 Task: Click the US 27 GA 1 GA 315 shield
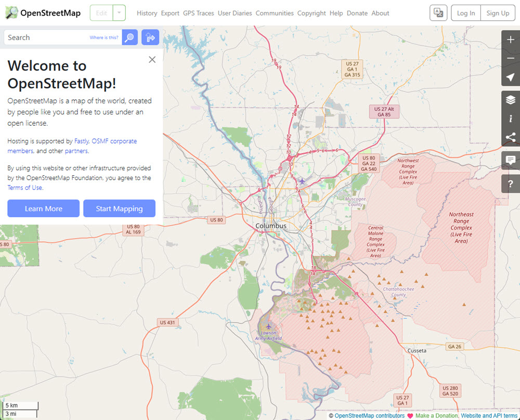coord(352,69)
